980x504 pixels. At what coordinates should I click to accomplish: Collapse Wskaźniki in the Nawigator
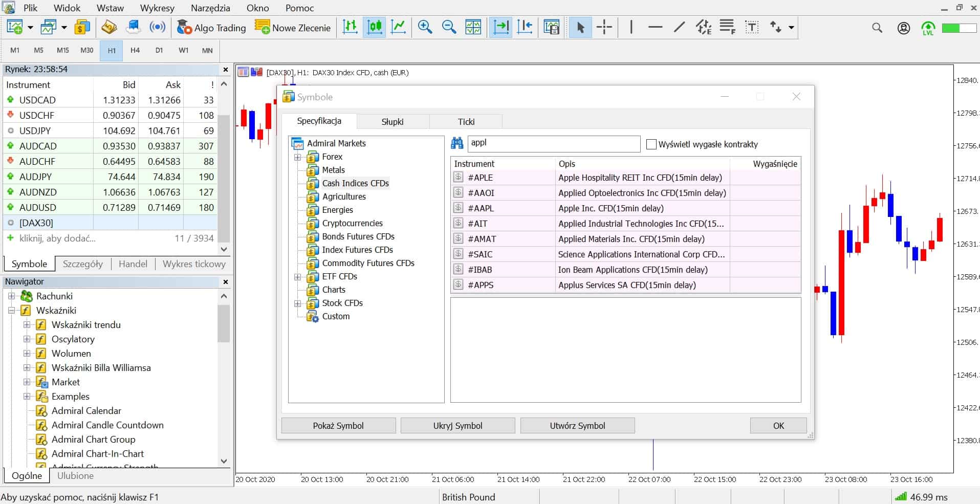click(11, 311)
